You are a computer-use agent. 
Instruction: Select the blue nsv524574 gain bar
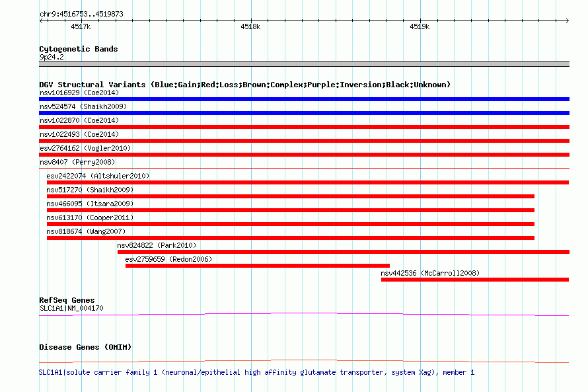coord(304,113)
